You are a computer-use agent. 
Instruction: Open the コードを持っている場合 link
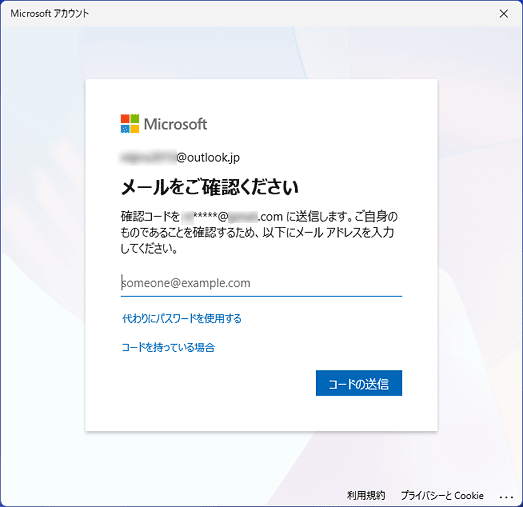coord(168,348)
